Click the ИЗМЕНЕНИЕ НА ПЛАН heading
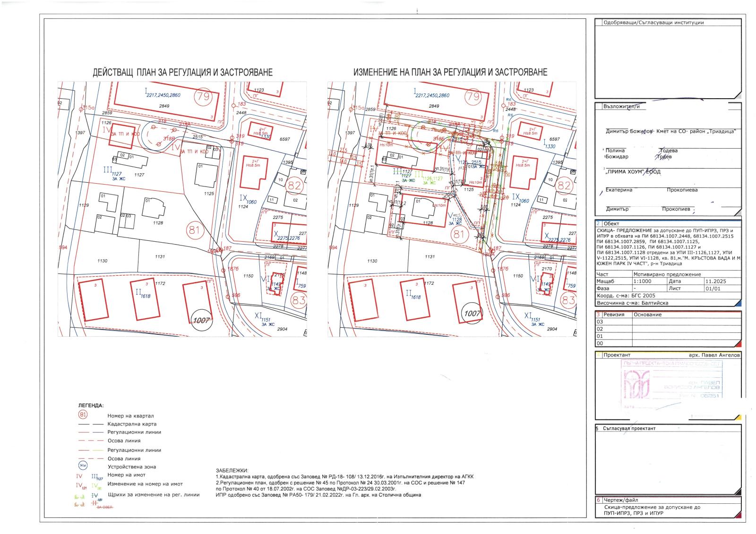The width and height of the screenshot is (756, 534). tap(450, 72)
